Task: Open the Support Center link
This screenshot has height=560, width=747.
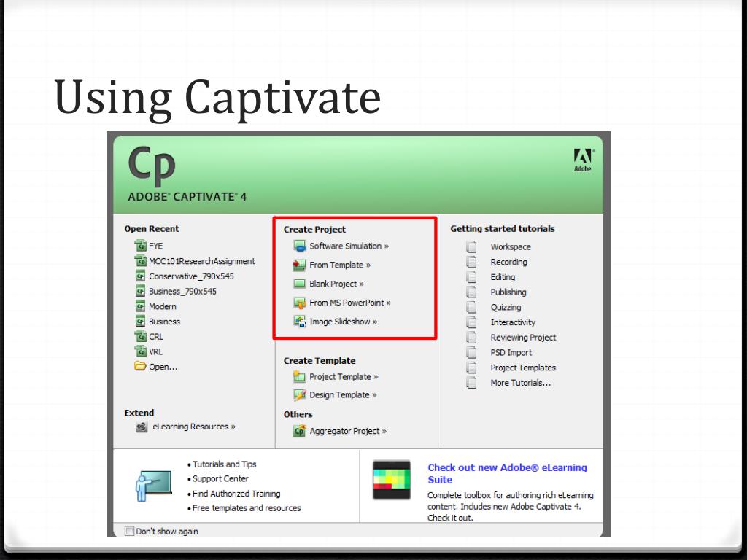Action: (220, 478)
